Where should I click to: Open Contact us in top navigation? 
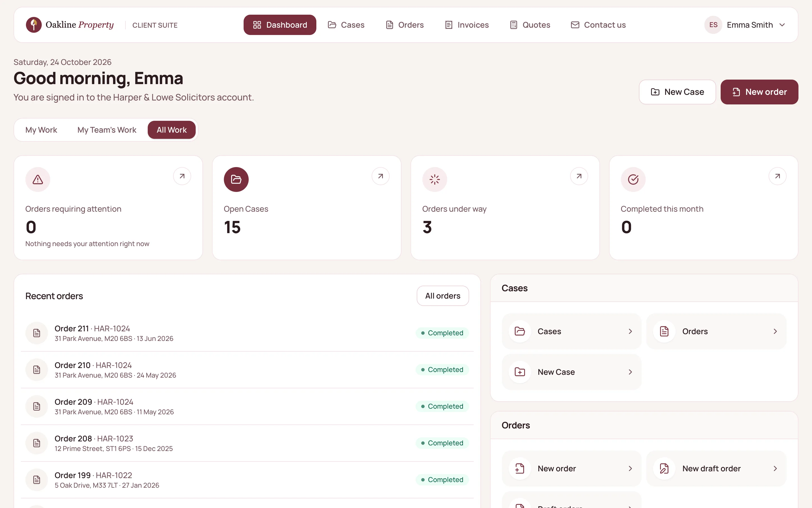pyautogui.click(x=598, y=25)
